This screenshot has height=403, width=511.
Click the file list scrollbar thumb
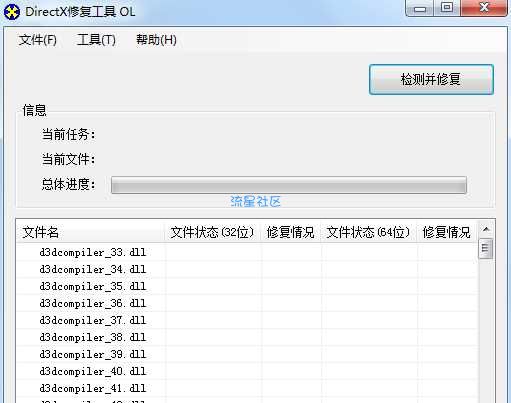485,248
